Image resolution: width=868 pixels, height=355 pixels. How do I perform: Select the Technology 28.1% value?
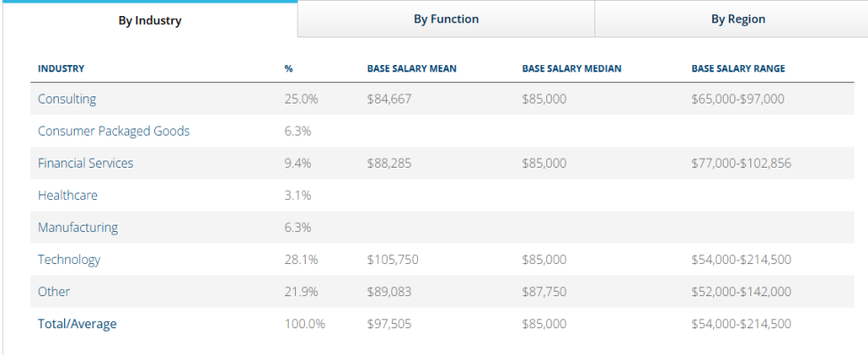click(x=301, y=260)
